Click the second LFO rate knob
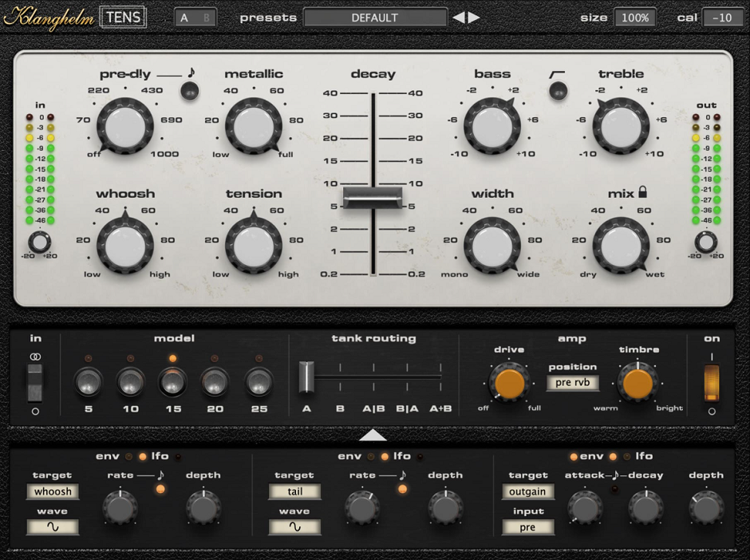Image resolution: width=750 pixels, height=560 pixels. tap(362, 506)
